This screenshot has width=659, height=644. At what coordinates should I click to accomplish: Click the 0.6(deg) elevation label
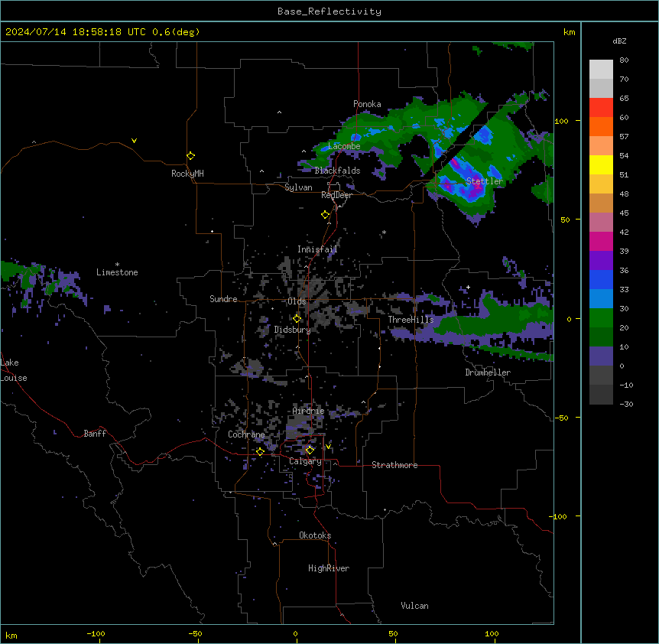point(176,32)
